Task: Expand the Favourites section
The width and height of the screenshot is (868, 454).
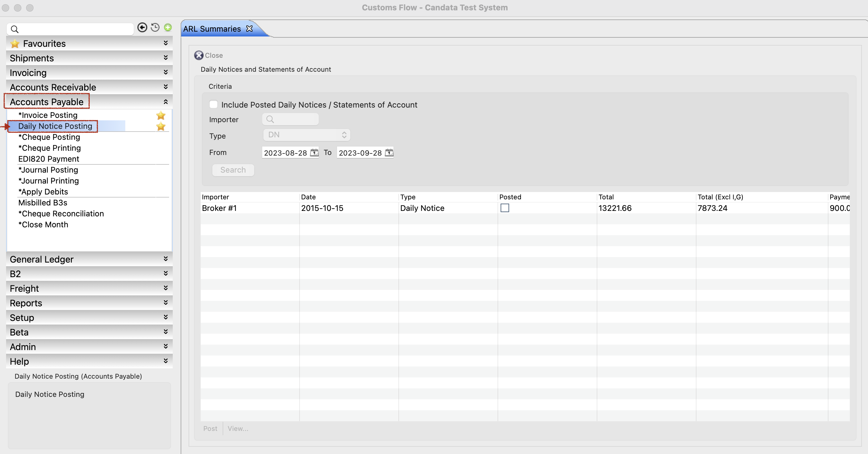Action: coord(165,43)
